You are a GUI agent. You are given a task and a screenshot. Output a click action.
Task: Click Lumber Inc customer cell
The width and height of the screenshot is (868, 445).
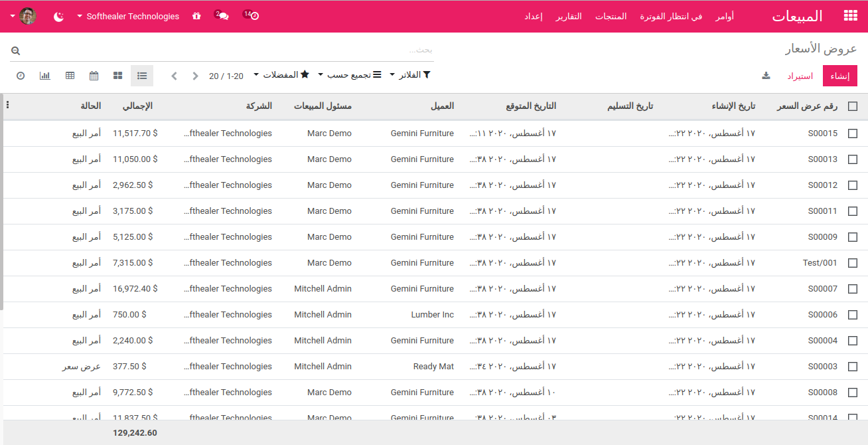(x=433, y=315)
